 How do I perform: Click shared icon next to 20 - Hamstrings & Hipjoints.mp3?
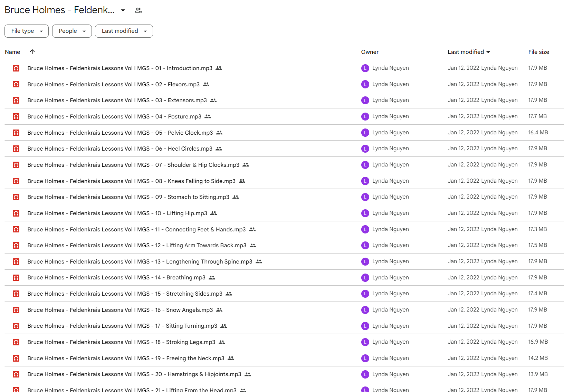[248, 374]
